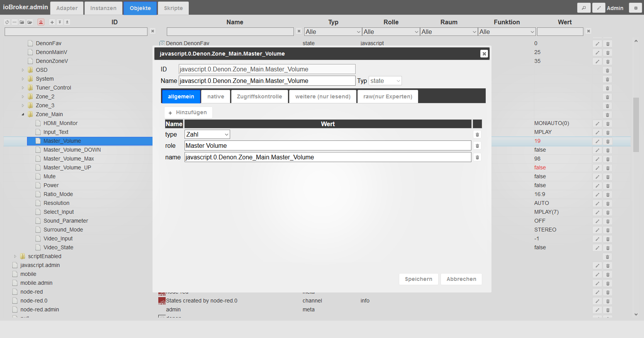Click the refresh objects tree icon
Screen dimensions: 644x338
tap(7, 22)
